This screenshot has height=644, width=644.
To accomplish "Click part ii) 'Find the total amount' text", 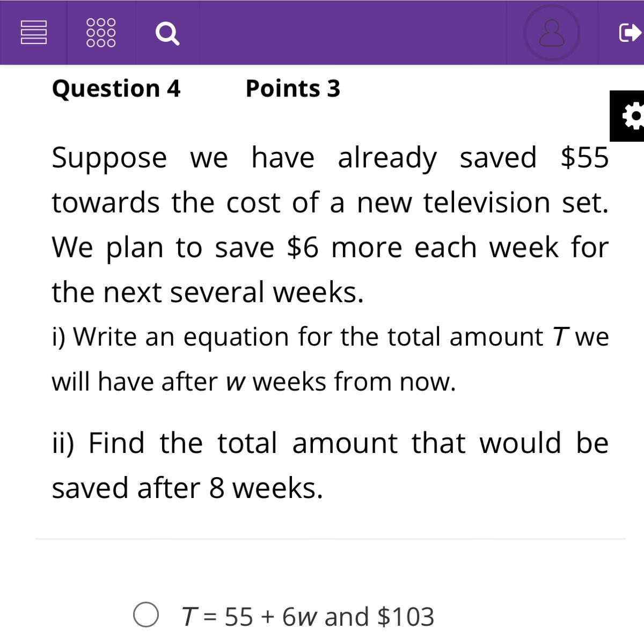I will (x=330, y=443).
